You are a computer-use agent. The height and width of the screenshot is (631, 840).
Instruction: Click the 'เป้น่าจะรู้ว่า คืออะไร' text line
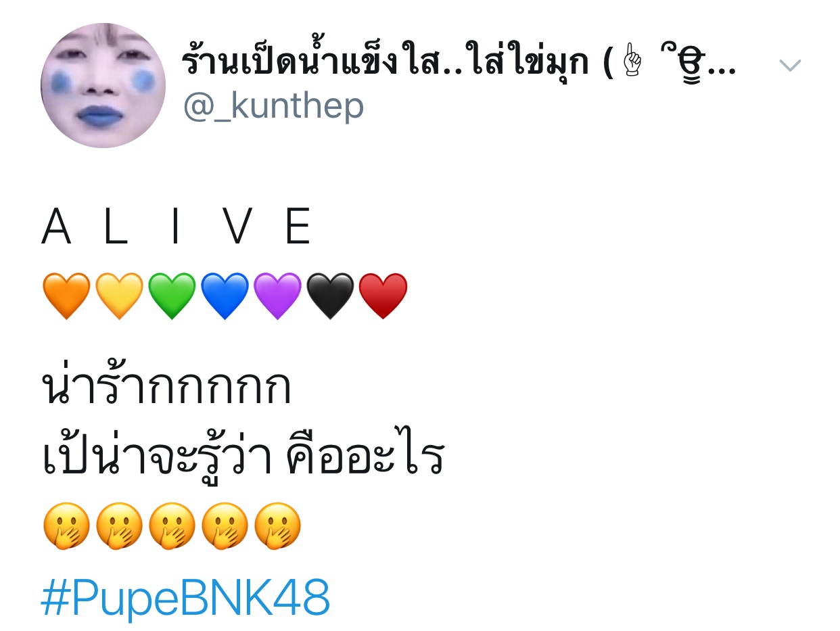(243, 456)
